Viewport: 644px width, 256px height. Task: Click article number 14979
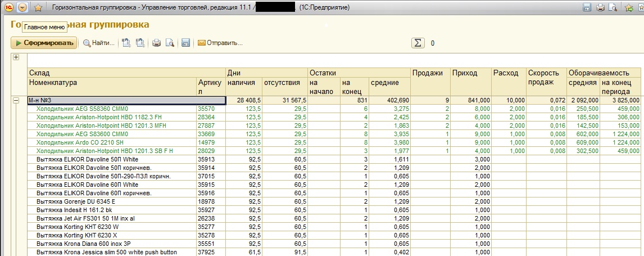click(x=206, y=142)
